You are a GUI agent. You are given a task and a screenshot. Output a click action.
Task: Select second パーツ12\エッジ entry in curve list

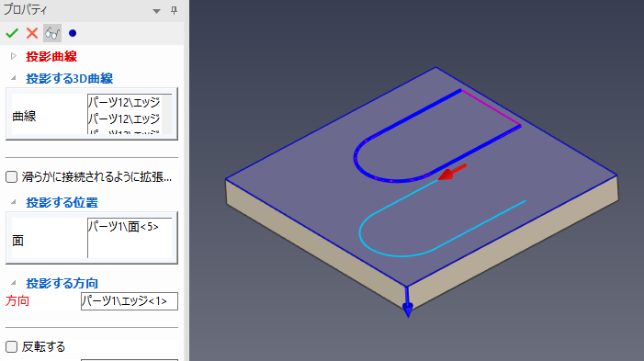124,118
